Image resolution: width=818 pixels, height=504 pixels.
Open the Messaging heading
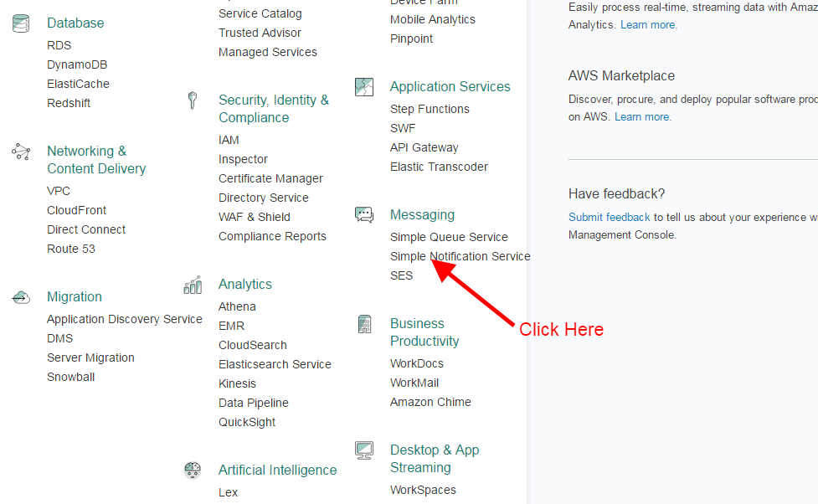click(423, 215)
